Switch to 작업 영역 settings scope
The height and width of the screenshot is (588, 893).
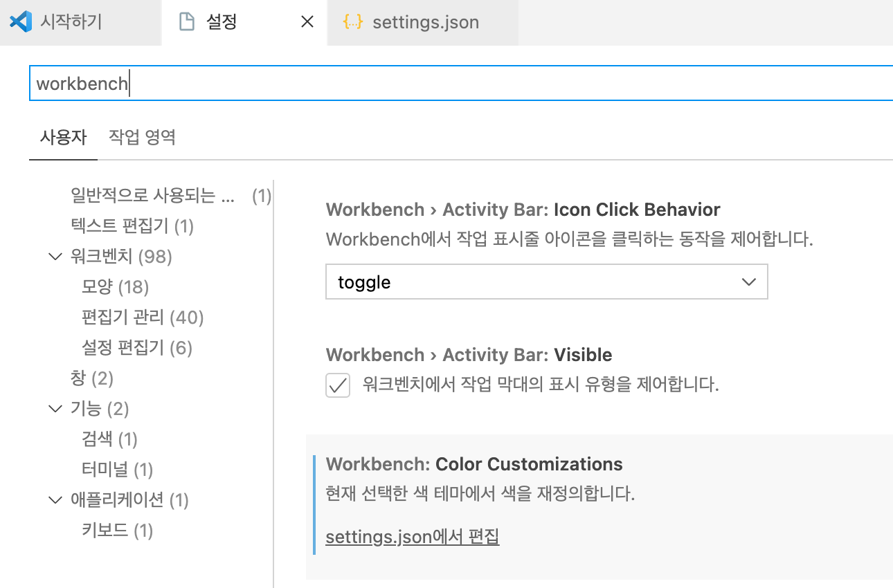142,137
